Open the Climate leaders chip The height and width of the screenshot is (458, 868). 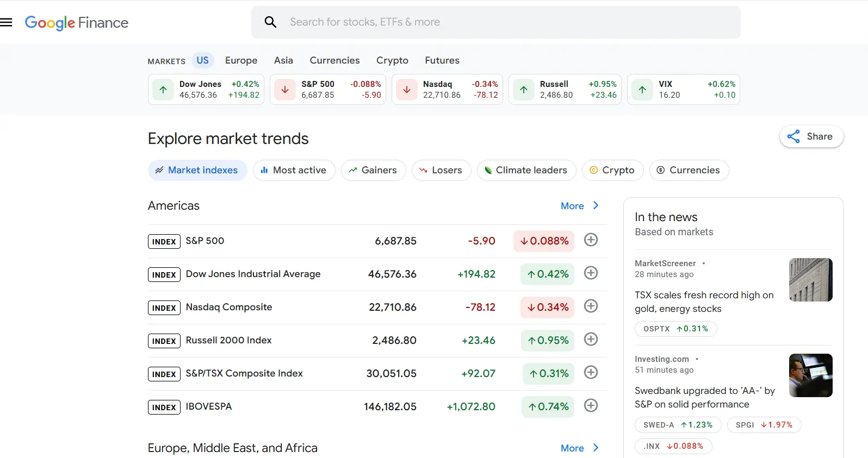pos(526,170)
